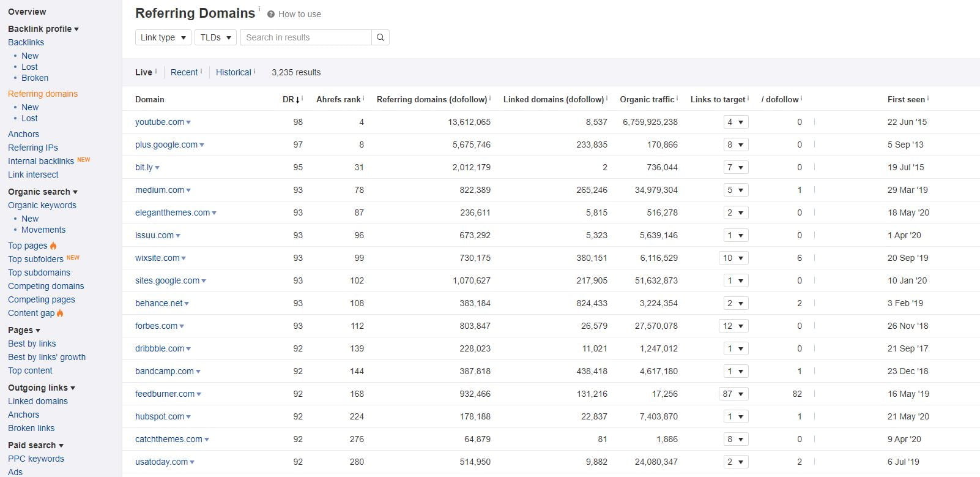980x477 pixels.
Task: Click the info icon next to Organic traffic
Action: 678,98
